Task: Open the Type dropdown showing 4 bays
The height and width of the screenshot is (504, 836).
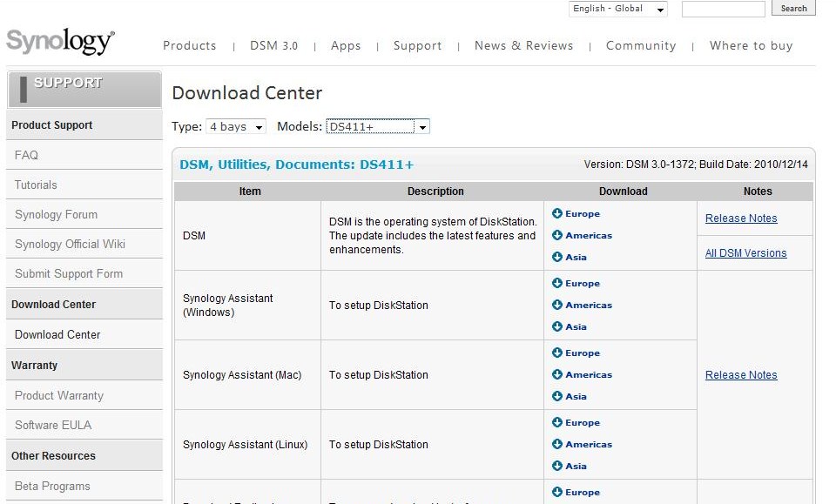Action: coord(236,127)
